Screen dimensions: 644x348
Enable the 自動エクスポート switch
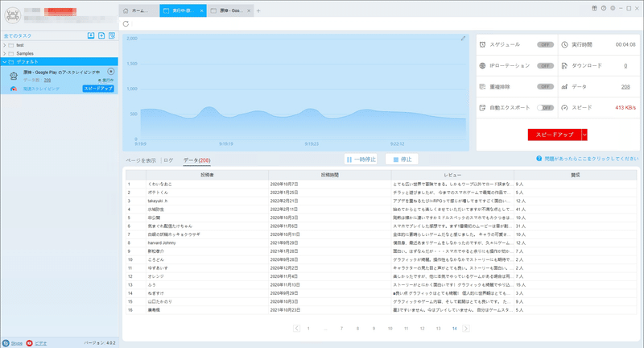pyautogui.click(x=545, y=108)
